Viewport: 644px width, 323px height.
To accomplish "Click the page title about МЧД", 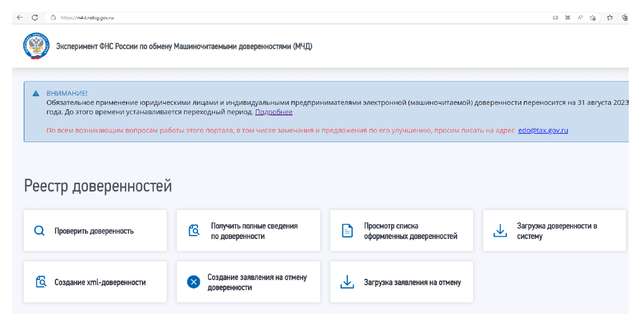I will [x=184, y=46].
